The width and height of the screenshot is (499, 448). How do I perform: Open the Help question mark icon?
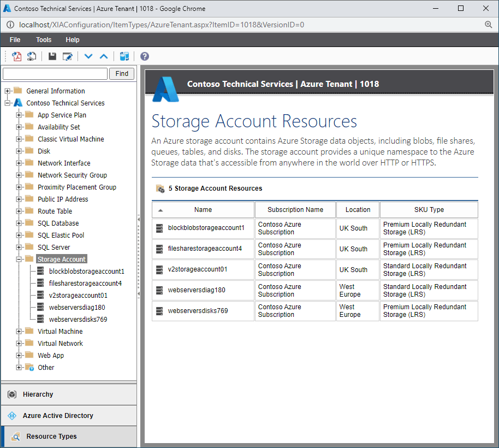pos(145,56)
